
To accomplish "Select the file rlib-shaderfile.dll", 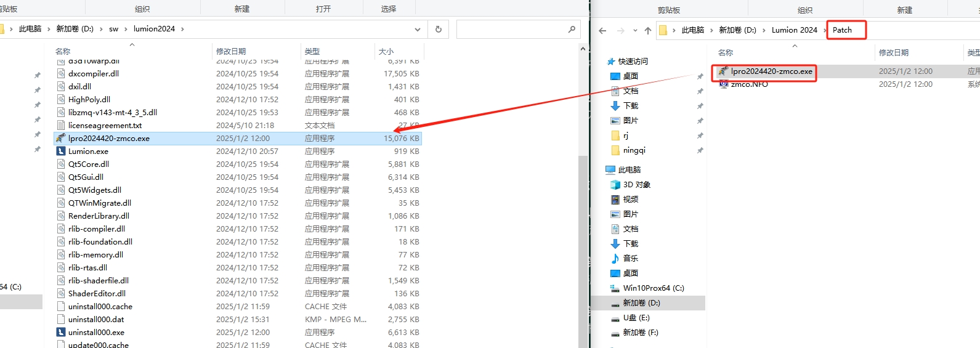I will tap(99, 280).
